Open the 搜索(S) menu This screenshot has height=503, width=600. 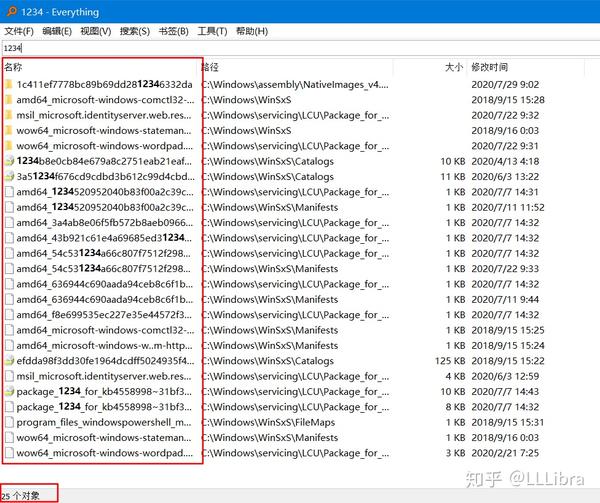135,31
